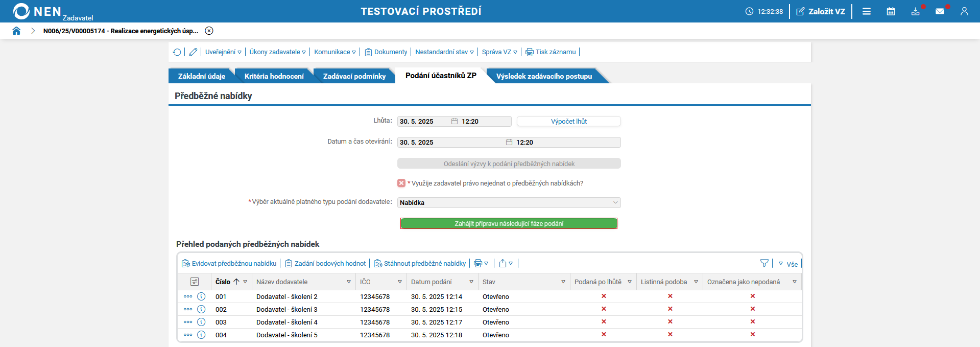Open Dokumenty in toolbar
980x347 pixels.
click(x=386, y=52)
